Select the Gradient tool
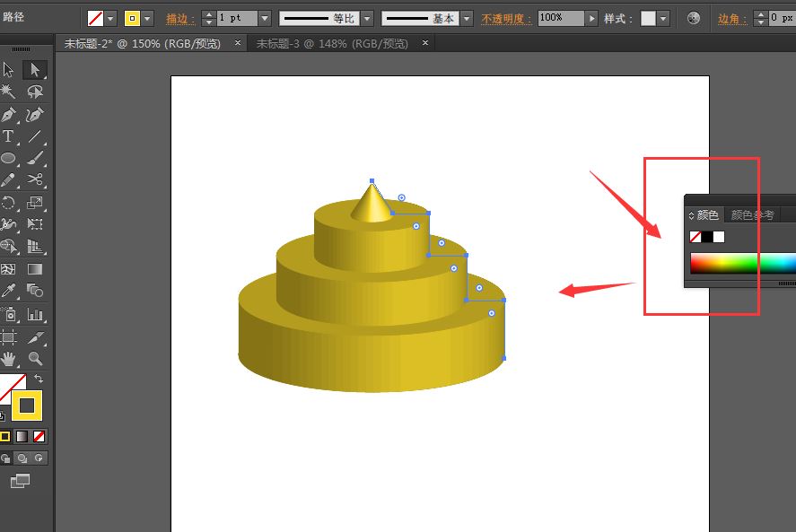This screenshot has width=796, height=532. (34, 268)
